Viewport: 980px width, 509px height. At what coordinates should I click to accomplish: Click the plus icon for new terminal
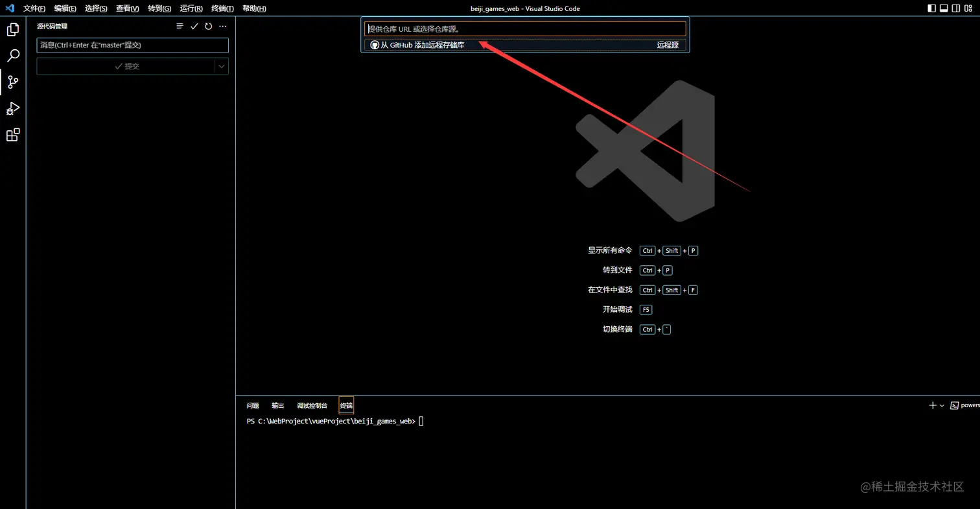(x=933, y=405)
